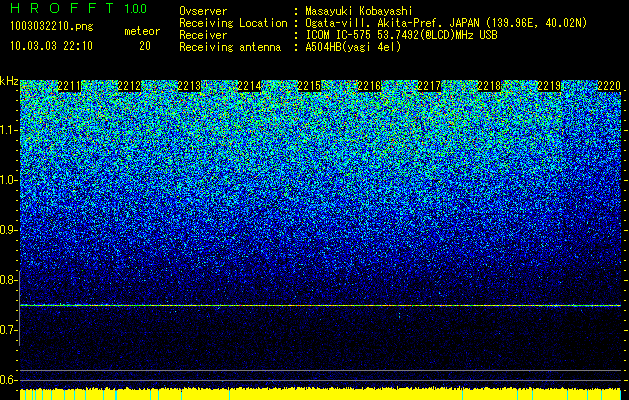Click the 1.0 frequency axis label
Screen dimensions: 629x400
click(x=8, y=181)
